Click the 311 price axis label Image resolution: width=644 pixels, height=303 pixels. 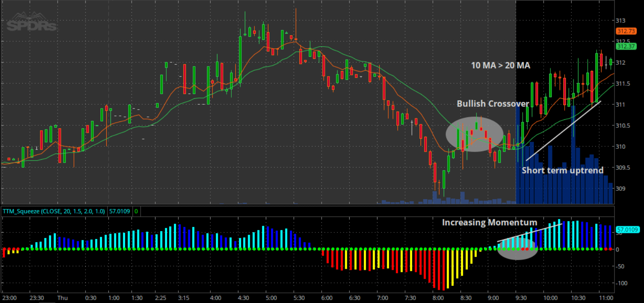tap(621, 104)
